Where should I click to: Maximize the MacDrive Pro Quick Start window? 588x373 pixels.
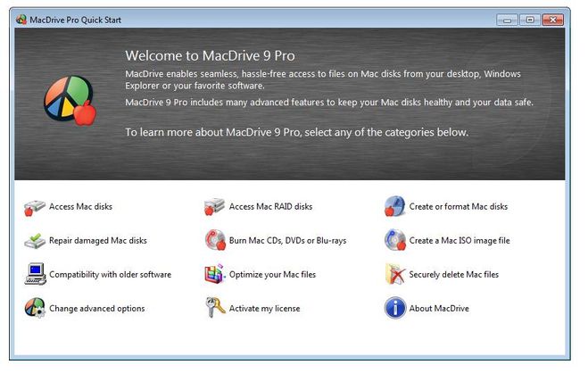[x=530, y=20]
